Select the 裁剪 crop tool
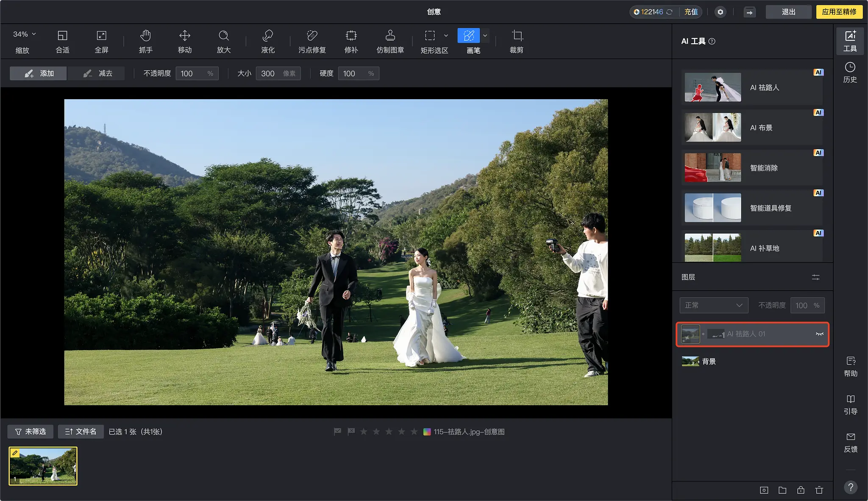Screen dimensions: 868x501 click(x=516, y=42)
